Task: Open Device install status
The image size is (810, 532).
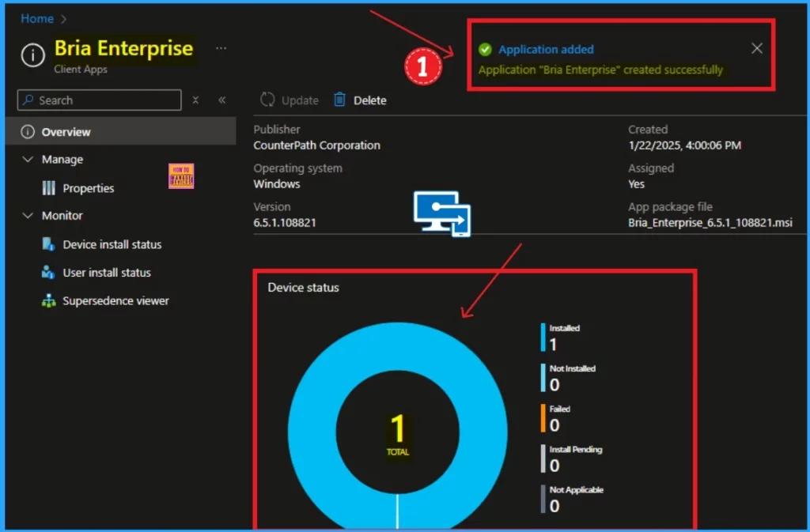Action: click(x=112, y=244)
